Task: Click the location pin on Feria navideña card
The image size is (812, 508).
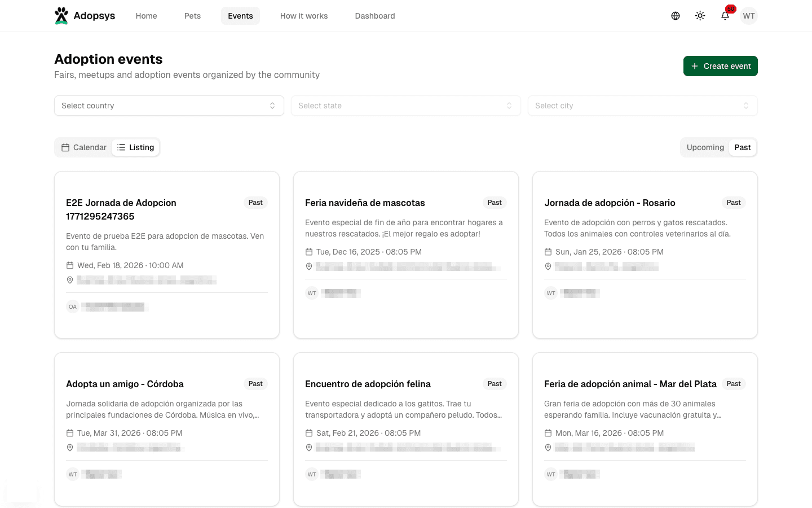Action: point(309,266)
